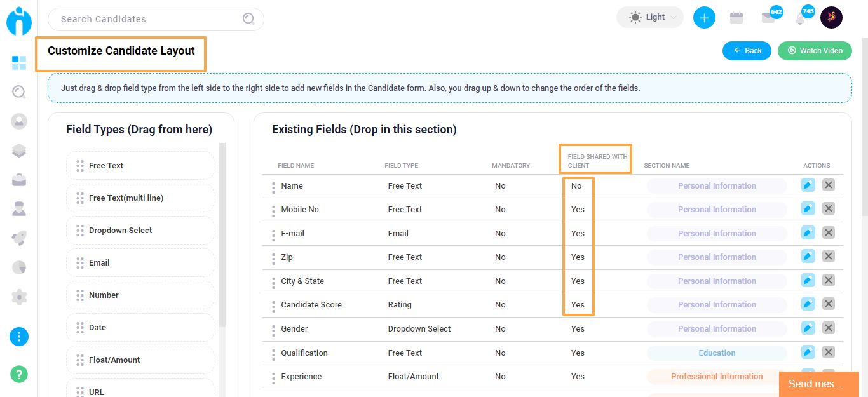Viewport: 868px width, 397px height.
Task: Click the user profile avatar
Action: pos(831,17)
